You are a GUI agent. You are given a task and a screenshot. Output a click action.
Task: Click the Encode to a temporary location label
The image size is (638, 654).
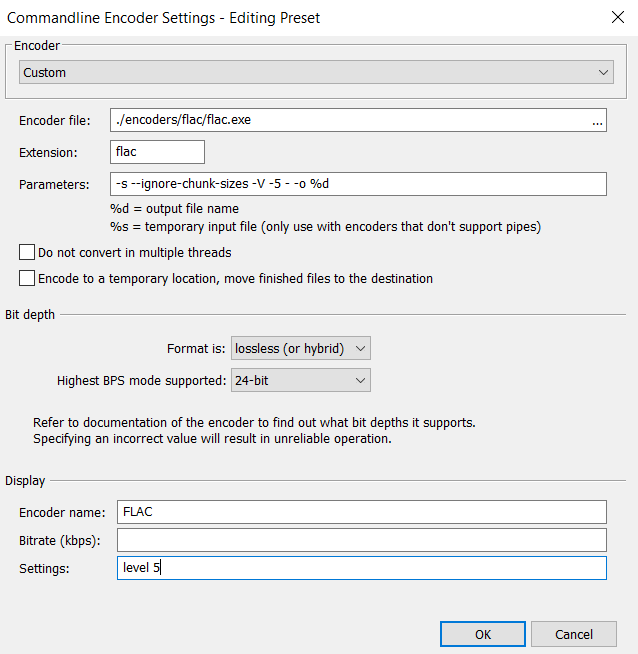click(236, 279)
